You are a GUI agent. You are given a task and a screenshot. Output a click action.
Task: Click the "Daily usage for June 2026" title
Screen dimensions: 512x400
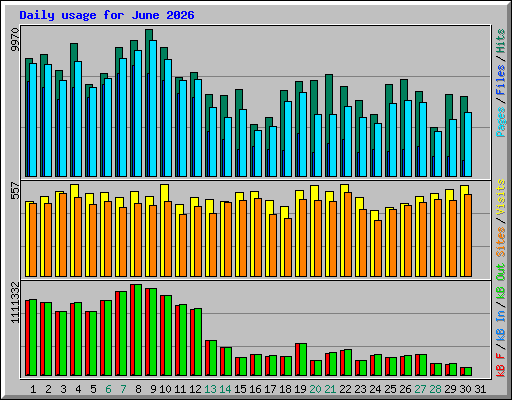point(107,15)
